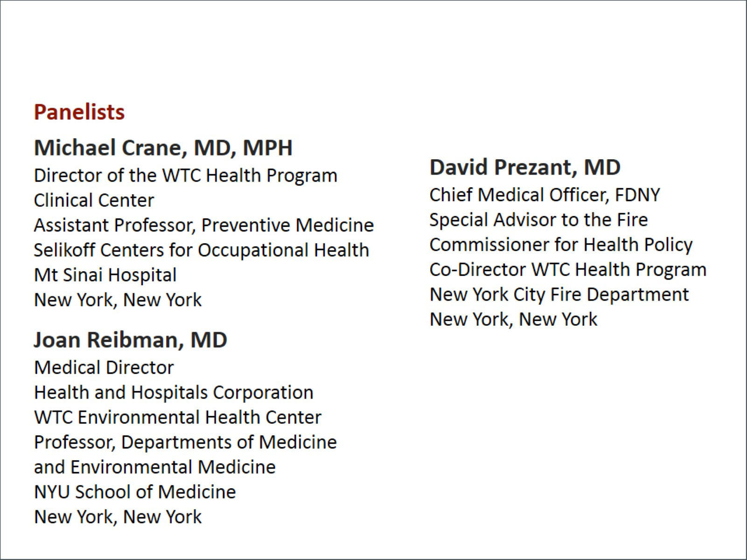This screenshot has width=747, height=560.
Task: Click Co-Director WTC Health Program line
Action: (x=568, y=270)
